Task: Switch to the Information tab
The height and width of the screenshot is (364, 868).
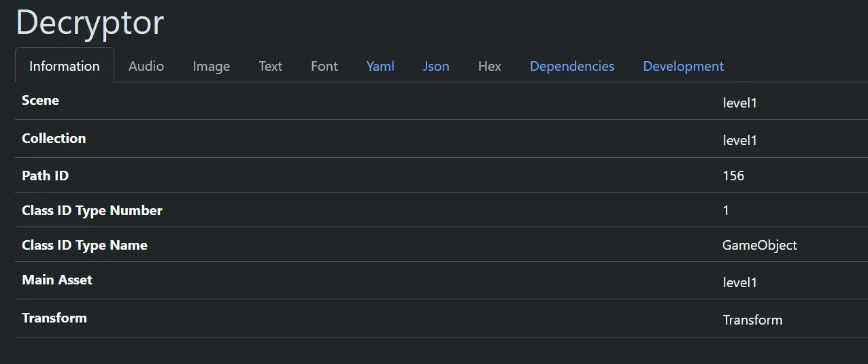Action: coord(65,66)
